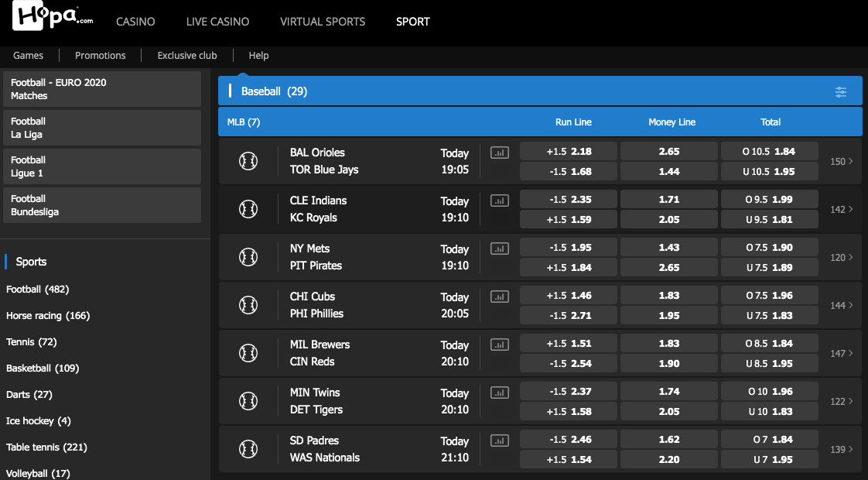This screenshot has width=868, height=480.
Task: Open stats icon for SD Padres game
Action: point(499,441)
